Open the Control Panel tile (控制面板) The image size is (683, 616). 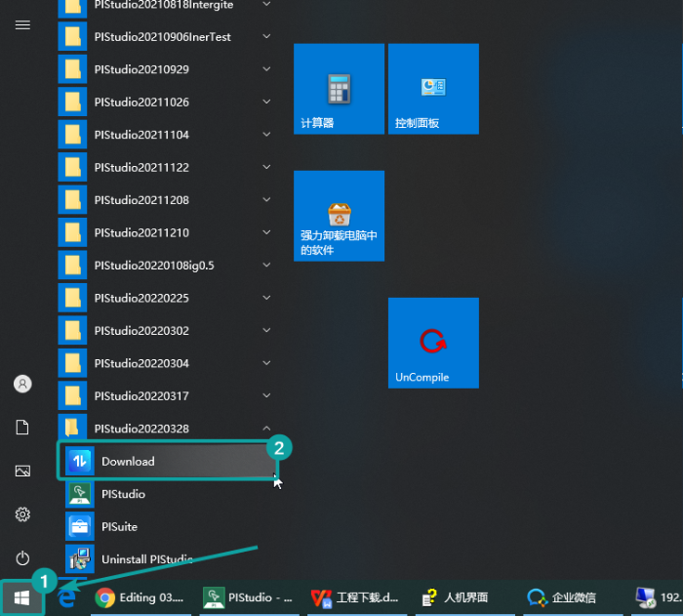pyautogui.click(x=432, y=89)
